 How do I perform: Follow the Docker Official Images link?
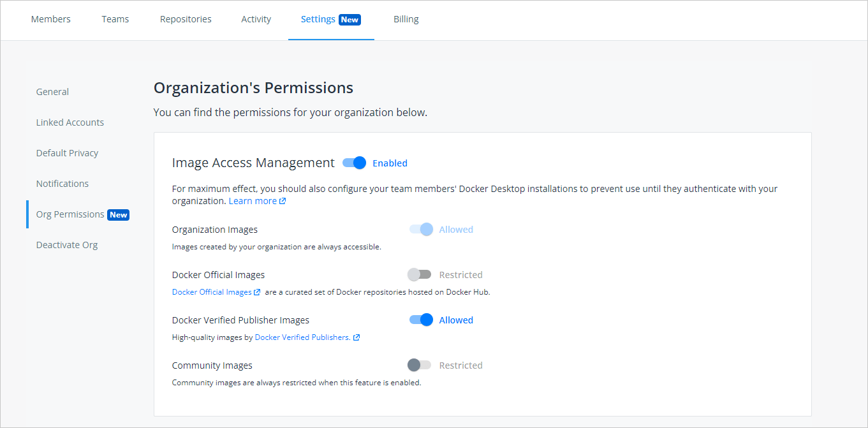212,291
